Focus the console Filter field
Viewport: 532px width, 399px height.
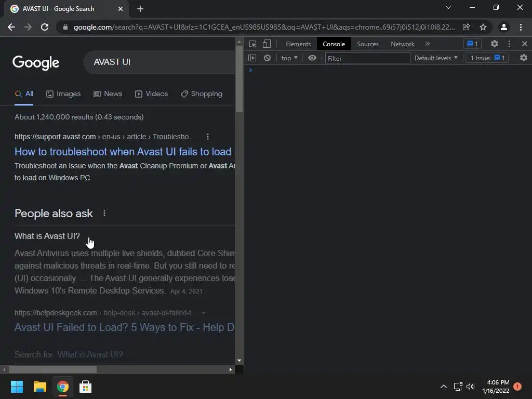point(367,58)
